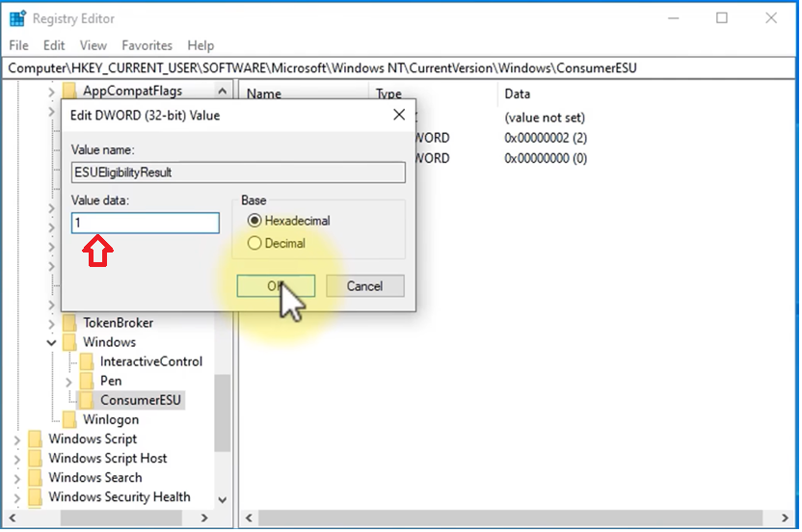Open the File menu
Viewport: 802px width, 532px height.
19,45
